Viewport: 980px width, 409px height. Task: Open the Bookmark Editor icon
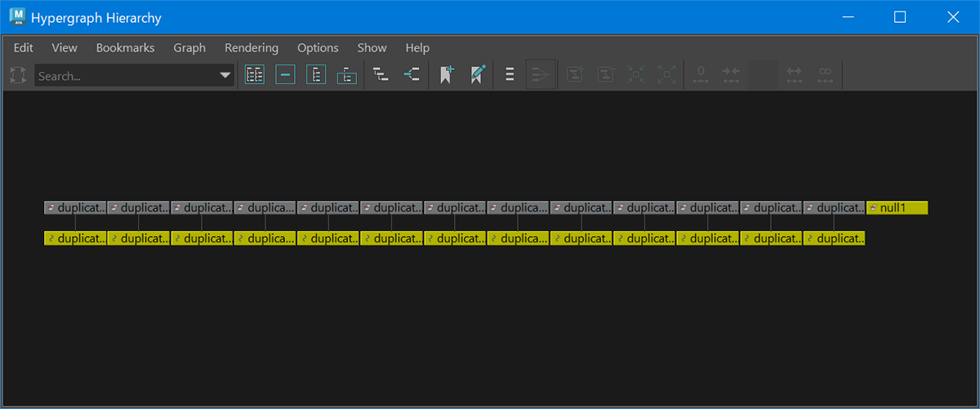(x=478, y=75)
